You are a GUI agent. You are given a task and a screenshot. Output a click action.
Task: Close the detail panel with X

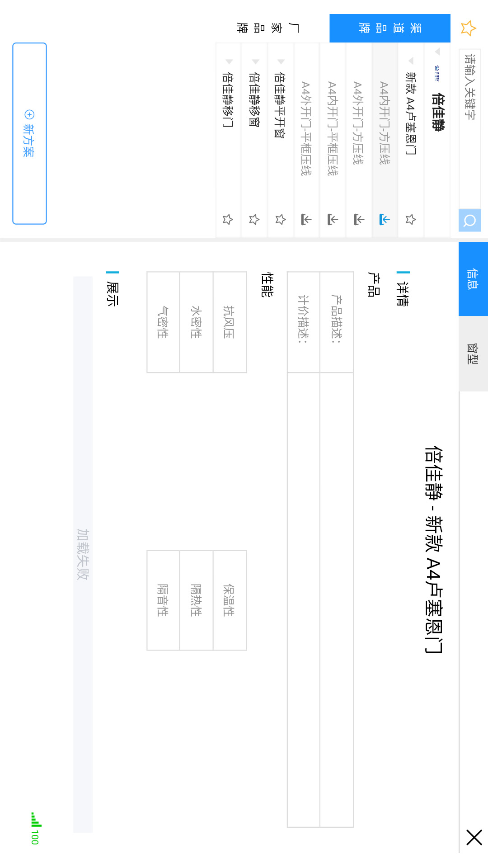pyautogui.click(x=474, y=837)
